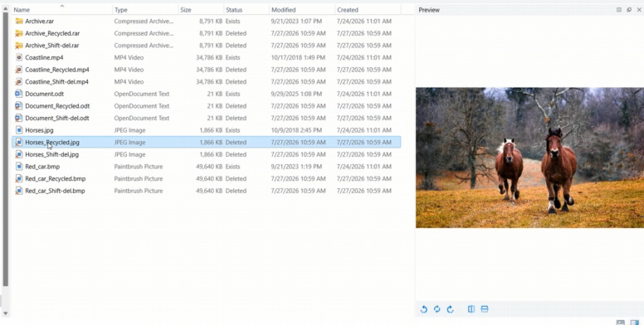This screenshot has width=644, height=325.
Task: Select the Red_car.bmp file name
Action: pyautogui.click(x=42, y=166)
